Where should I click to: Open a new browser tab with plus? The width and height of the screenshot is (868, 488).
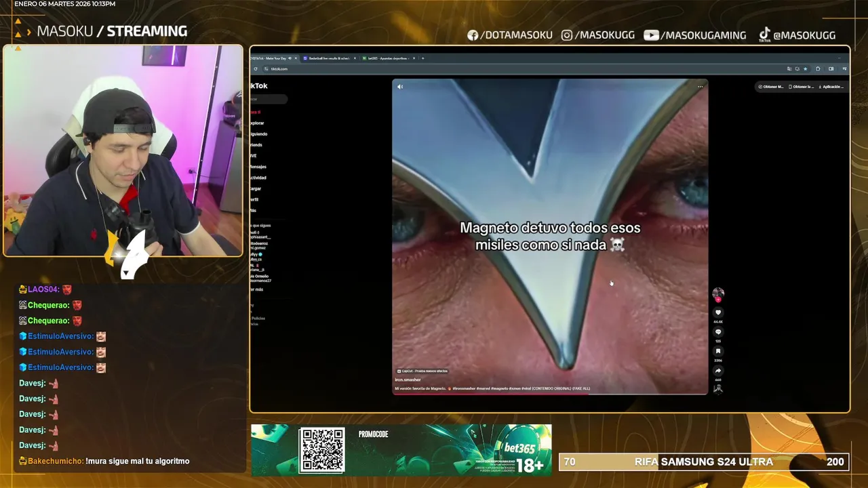(422, 58)
